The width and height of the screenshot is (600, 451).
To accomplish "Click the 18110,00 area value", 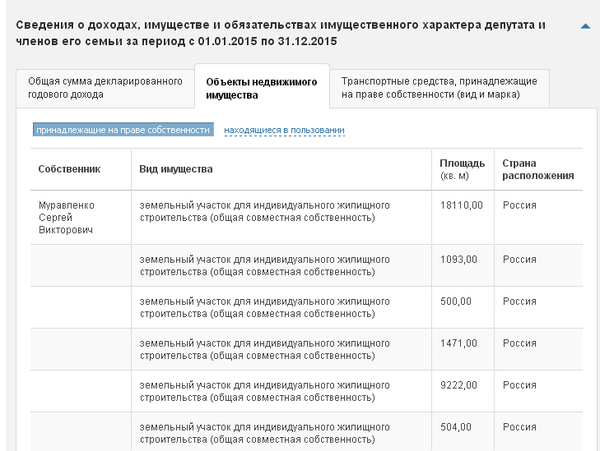I will point(461,205).
